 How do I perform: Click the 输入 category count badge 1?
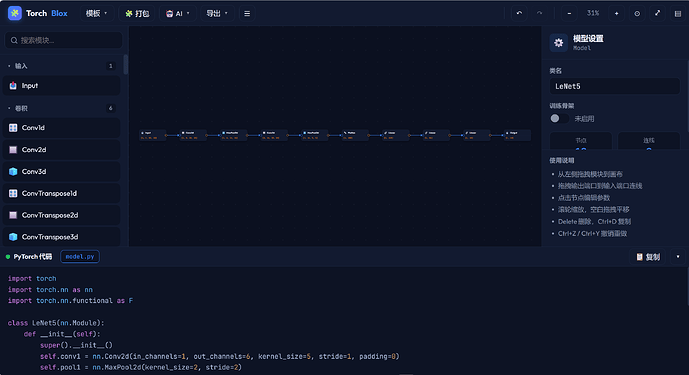110,66
